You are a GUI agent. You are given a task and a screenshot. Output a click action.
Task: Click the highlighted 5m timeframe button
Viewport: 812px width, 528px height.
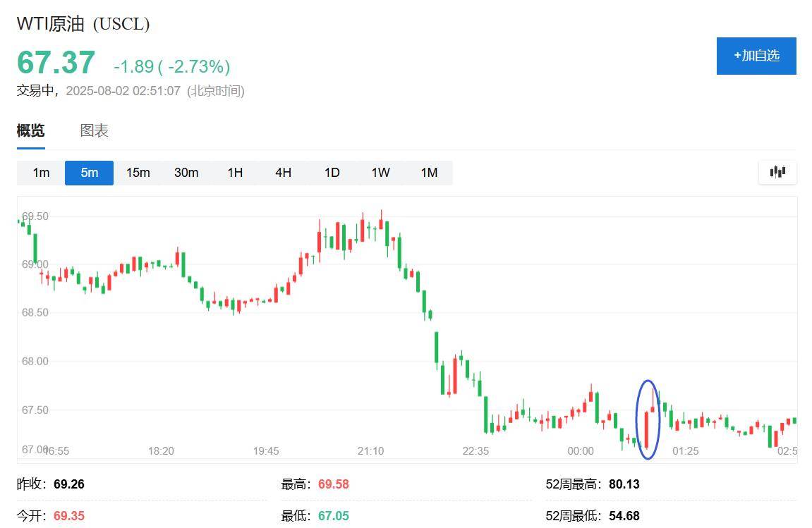pyautogui.click(x=89, y=172)
